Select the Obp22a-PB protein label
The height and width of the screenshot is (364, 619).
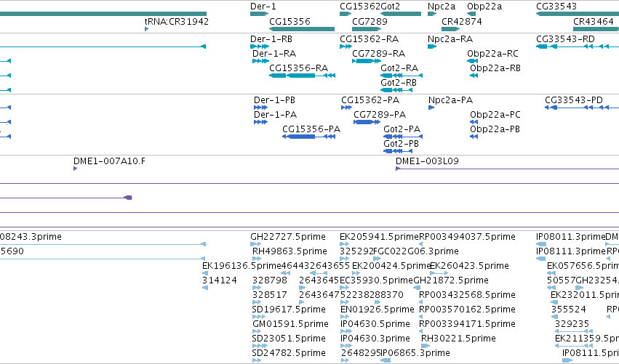495,129
